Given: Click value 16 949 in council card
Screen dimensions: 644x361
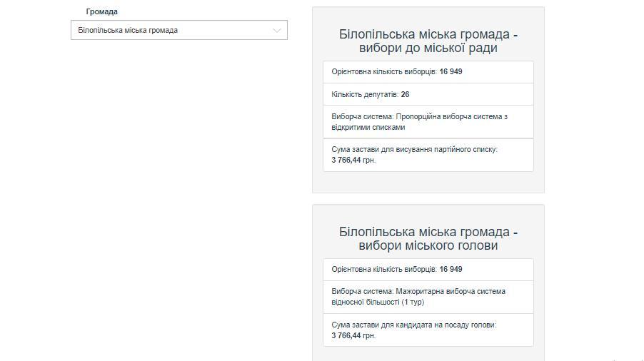Looking at the screenshot, I should point(451,72).
